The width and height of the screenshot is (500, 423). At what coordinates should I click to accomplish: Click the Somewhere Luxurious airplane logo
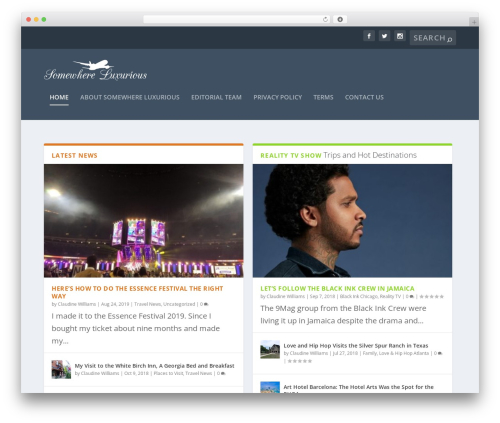(95, 70)
